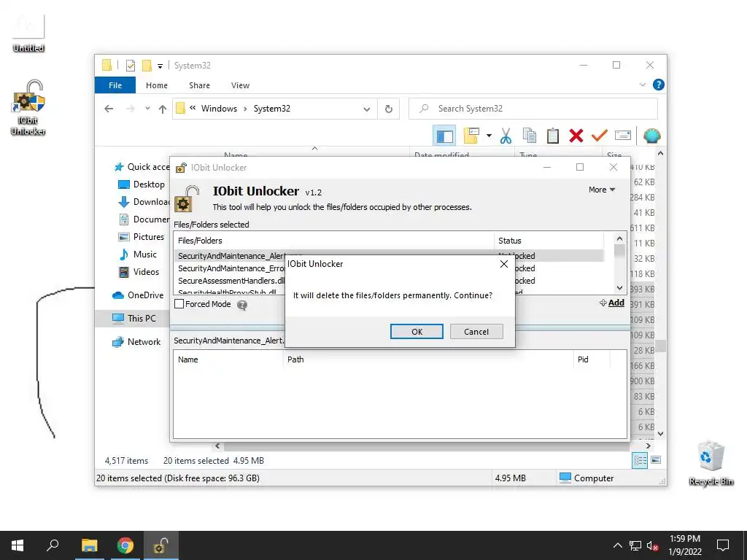Image resolution: width=747 pixels, height=560 pixels.
Task: Open Explorer help question mark icon
Action: 659,85
